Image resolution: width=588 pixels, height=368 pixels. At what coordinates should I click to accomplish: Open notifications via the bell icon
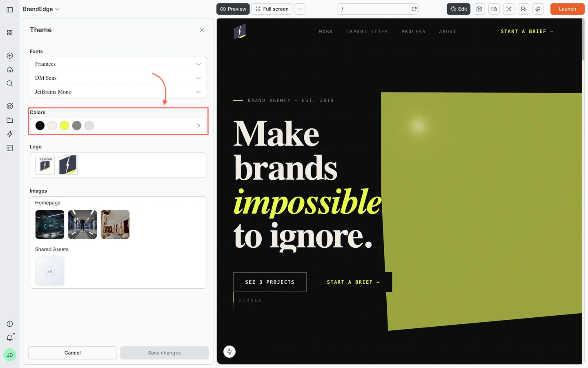coord(9,338)
